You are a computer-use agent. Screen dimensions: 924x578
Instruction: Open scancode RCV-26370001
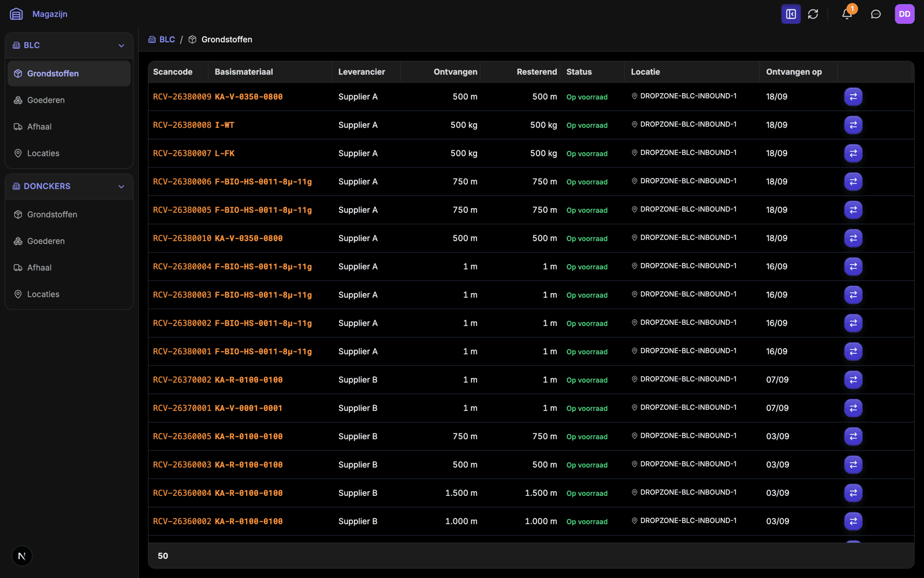pyautogui.click(x=182, y=408)
